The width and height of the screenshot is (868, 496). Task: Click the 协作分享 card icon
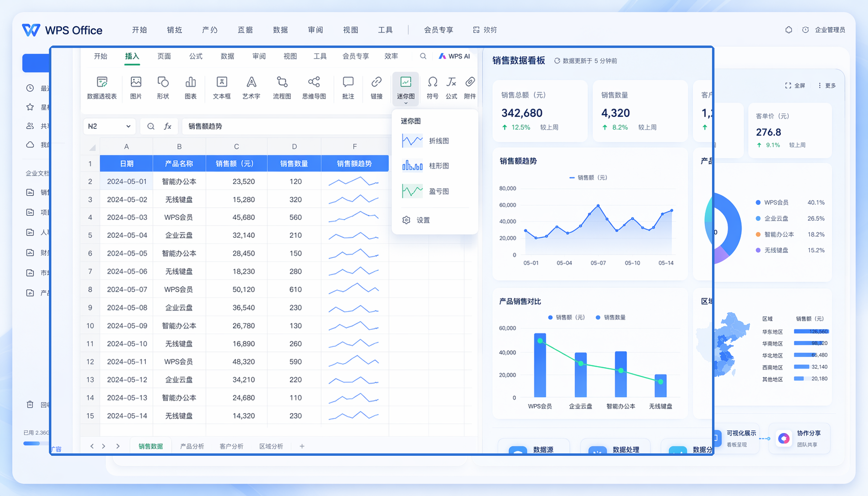[x=784, y=438]
